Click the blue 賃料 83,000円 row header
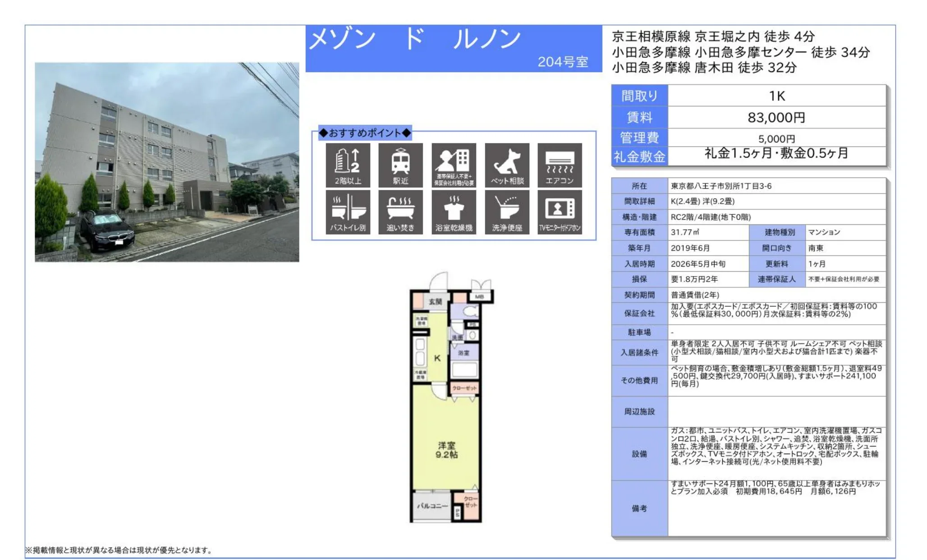Image resolution: width=927 pixels, height=560 pixels. [639, 117]
